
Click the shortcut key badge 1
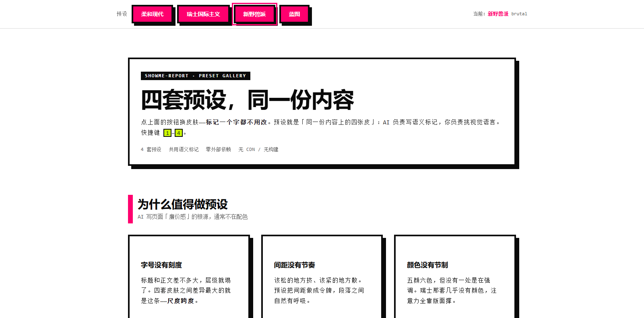coord(167,133)
